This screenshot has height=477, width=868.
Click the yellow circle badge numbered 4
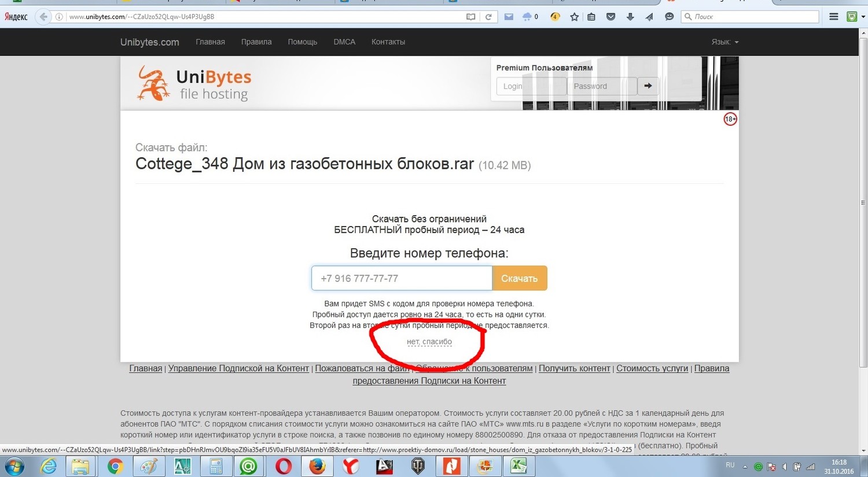[x=554, y=17]
